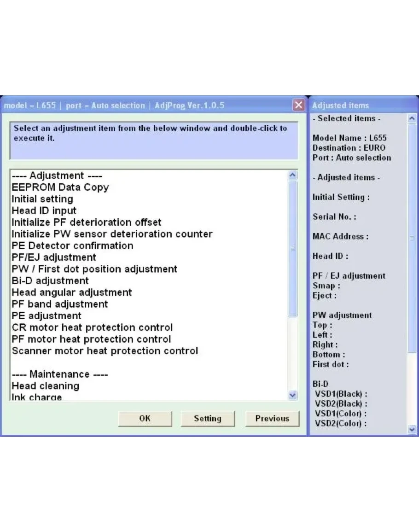Go back with the Previous button
This screenshot has width=419, height=532.
[272, 418]
